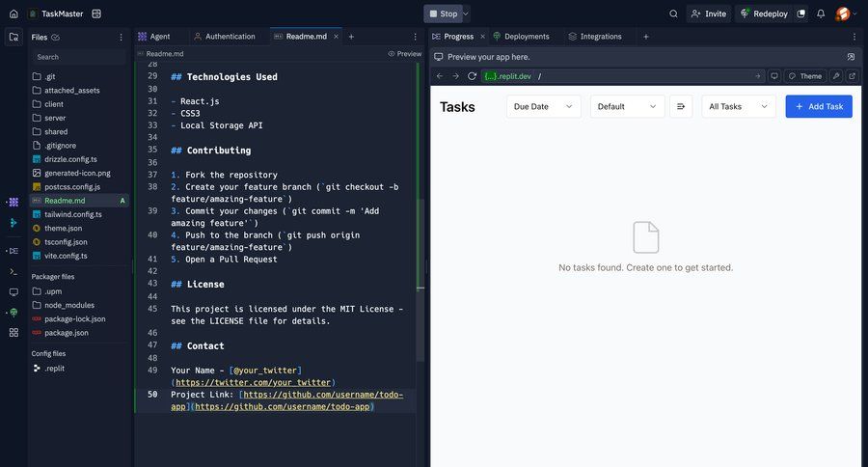Image resolution: width=868 pixels, height=467 pixels.
Task: Click the sort direction icon beside Default
Action: (681, 106)
